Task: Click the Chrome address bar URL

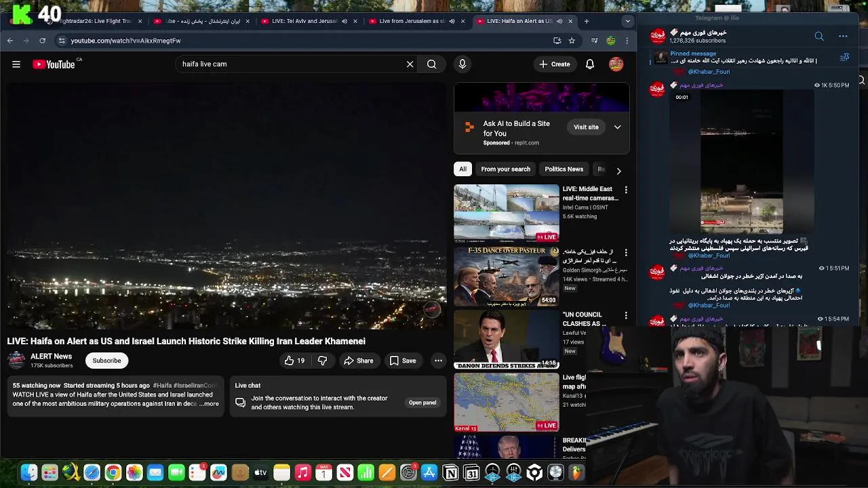Action: [125, 41]
